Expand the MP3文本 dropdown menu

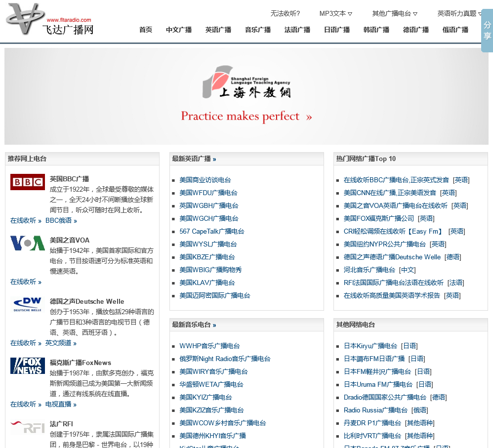(x=335, y=13)
